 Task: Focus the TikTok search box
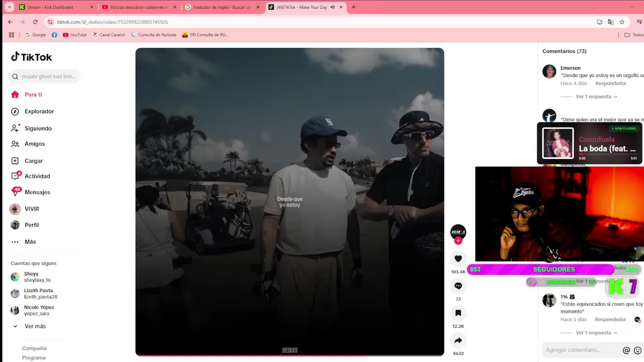click(x=44, y=76)
